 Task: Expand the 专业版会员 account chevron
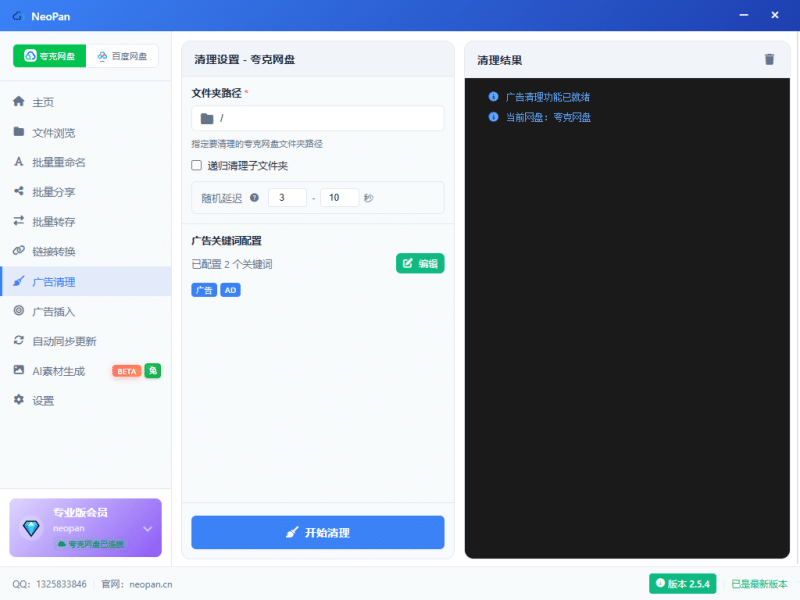[147, 528]
